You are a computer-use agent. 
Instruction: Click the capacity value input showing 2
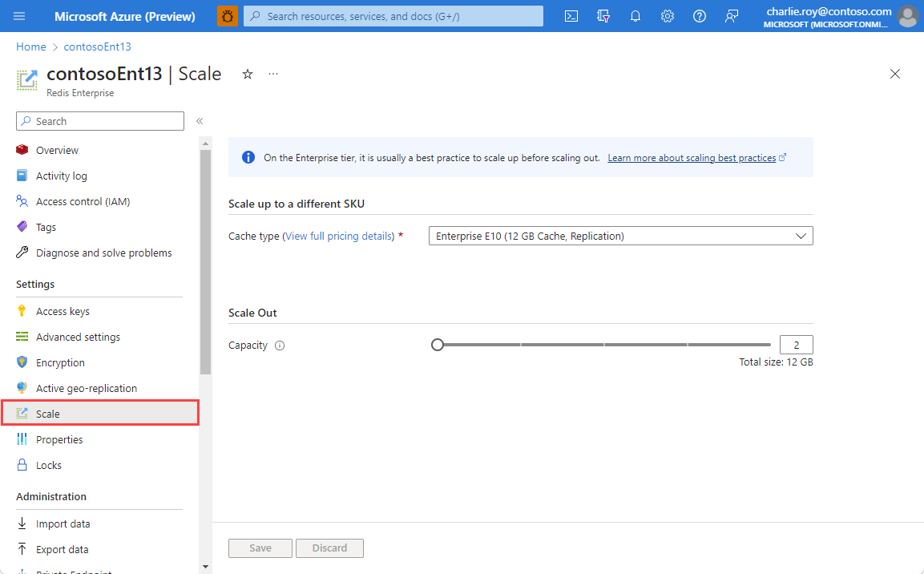[796, 344]
